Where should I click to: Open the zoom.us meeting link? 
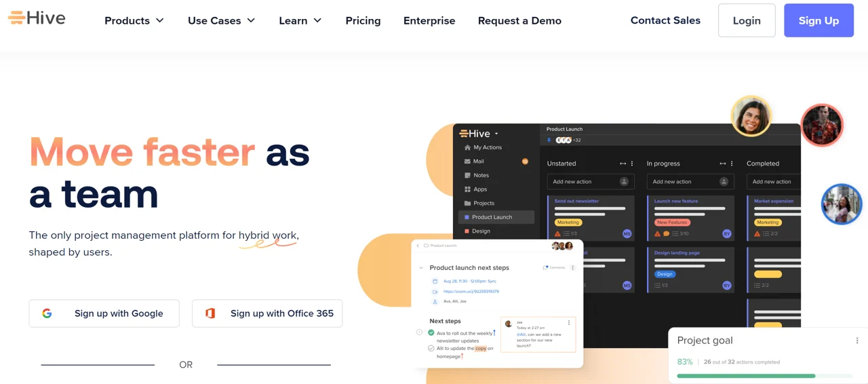(471, 292)
